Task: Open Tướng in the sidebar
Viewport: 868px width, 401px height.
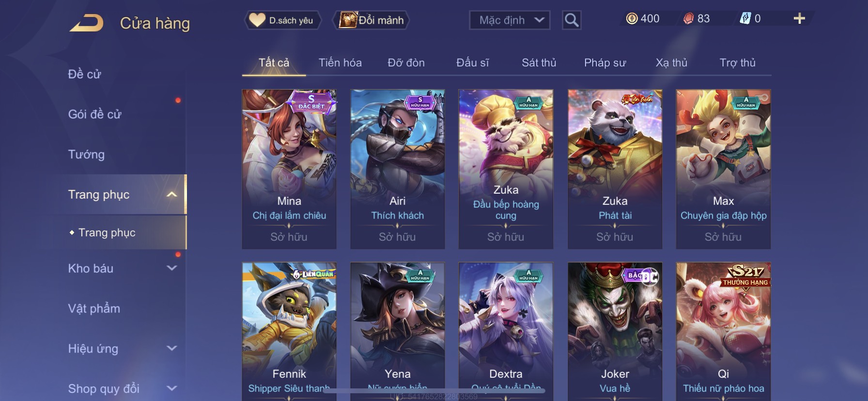Action: pyautogui.click(x=86, y=154)
